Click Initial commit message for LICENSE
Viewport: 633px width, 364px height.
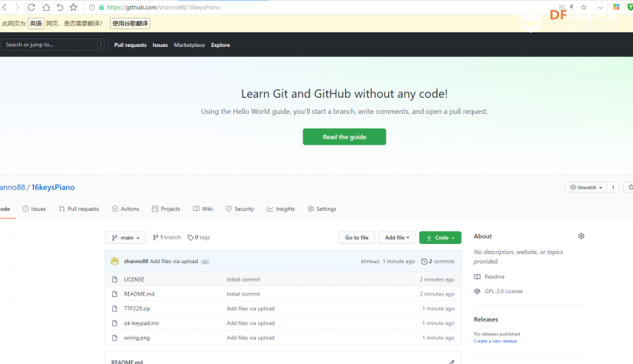click(x=243, y=279)
